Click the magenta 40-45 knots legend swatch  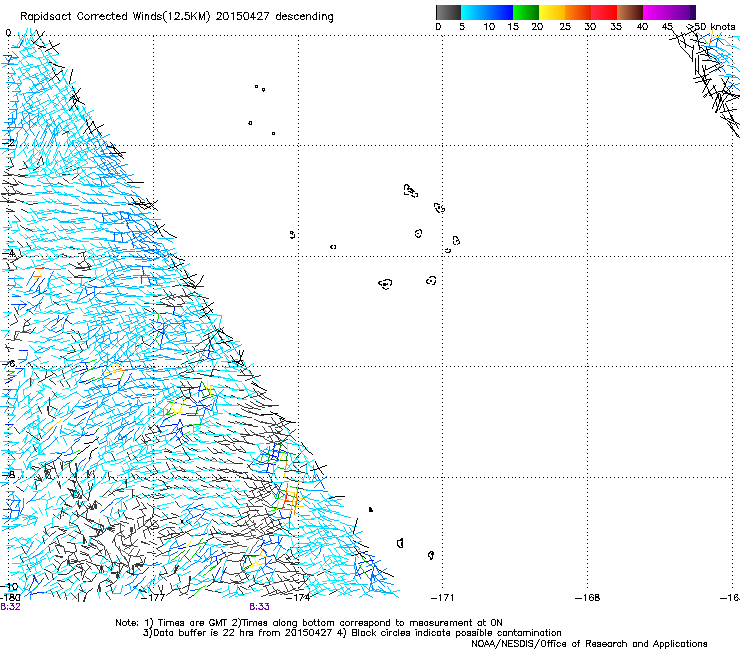656,12
